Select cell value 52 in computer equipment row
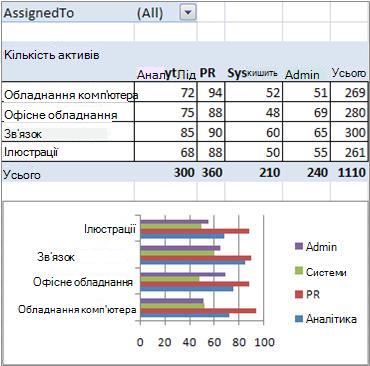Screen dimensions: 370x366 (x=273, y=93)
